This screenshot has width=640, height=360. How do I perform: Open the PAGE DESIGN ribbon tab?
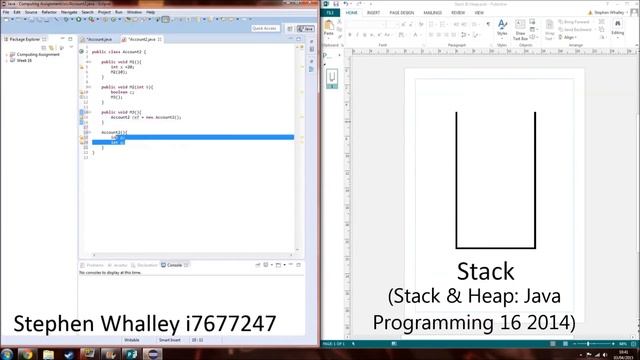pyautogui.click(x=401, y=13)
